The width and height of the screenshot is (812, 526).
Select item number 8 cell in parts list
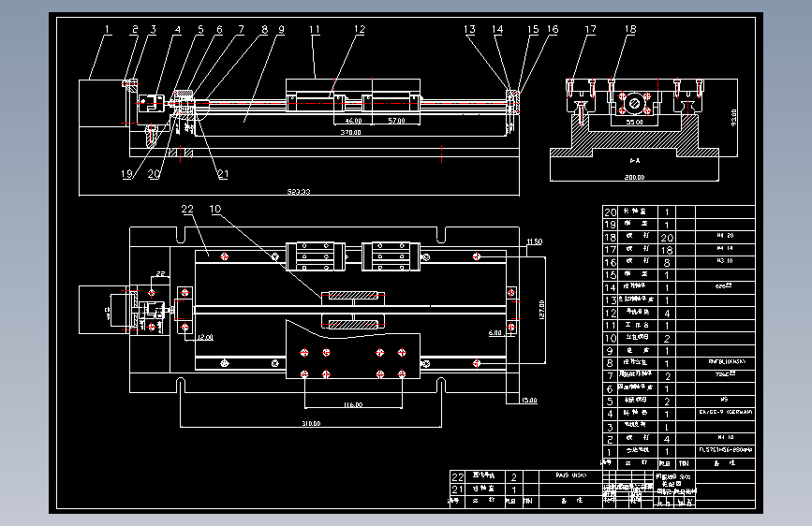point(610,363)
